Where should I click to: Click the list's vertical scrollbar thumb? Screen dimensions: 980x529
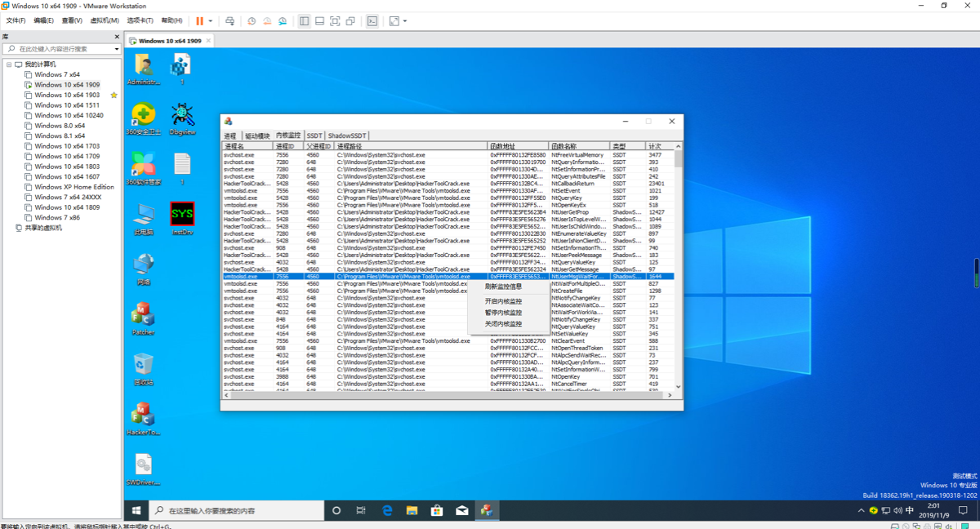tap(679, 159)
